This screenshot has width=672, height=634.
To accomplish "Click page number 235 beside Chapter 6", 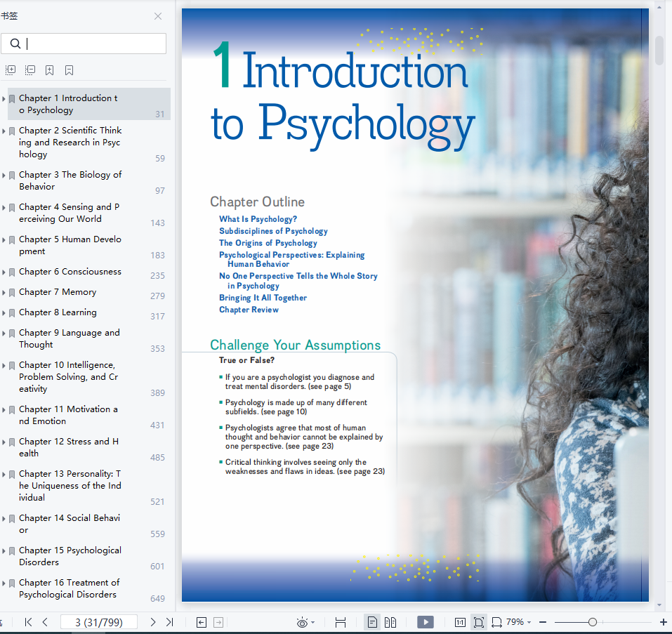I will [x=157, y=276].
